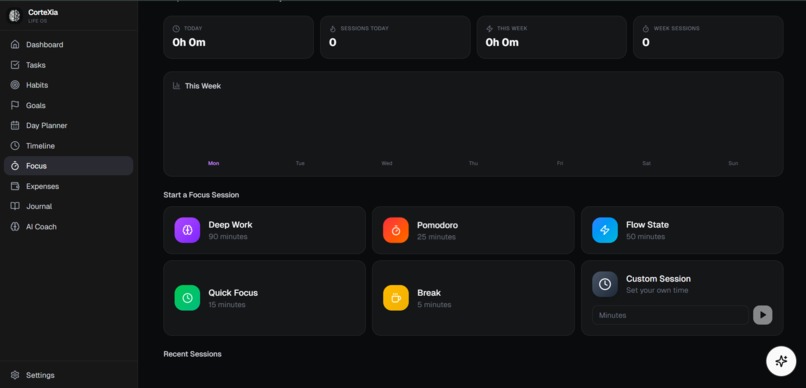Click the AI Coach brain icon

(x=15, y=227)
